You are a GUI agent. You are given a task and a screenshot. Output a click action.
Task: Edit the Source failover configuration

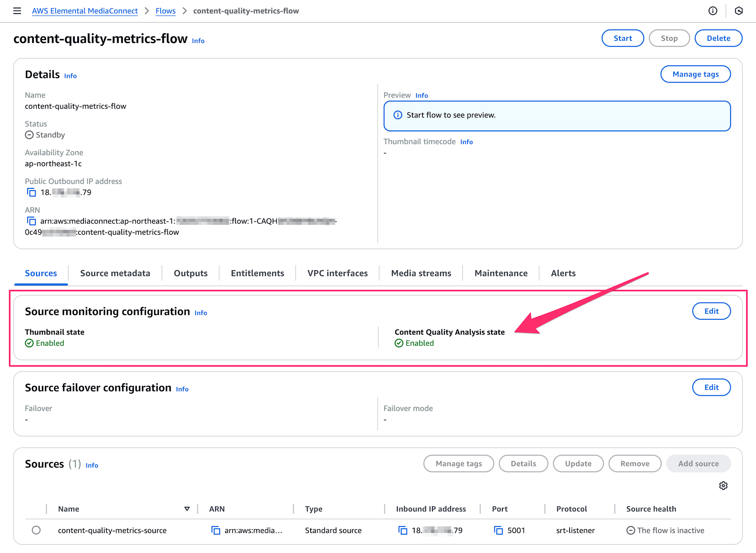point(711,387)
